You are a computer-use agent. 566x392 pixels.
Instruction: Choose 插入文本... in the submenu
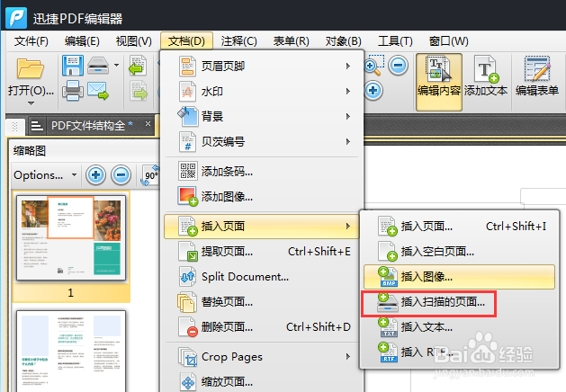pos(459,327)
